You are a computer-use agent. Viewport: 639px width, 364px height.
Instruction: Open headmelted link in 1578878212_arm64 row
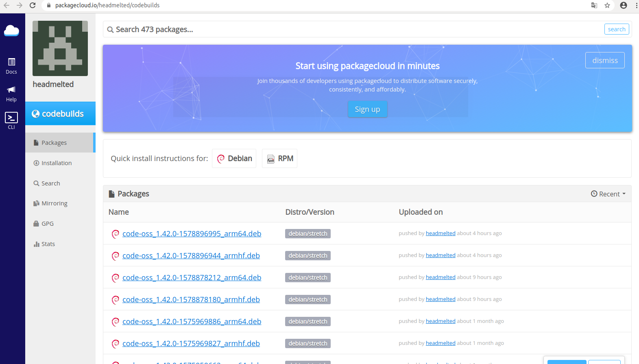click(441, 277)
